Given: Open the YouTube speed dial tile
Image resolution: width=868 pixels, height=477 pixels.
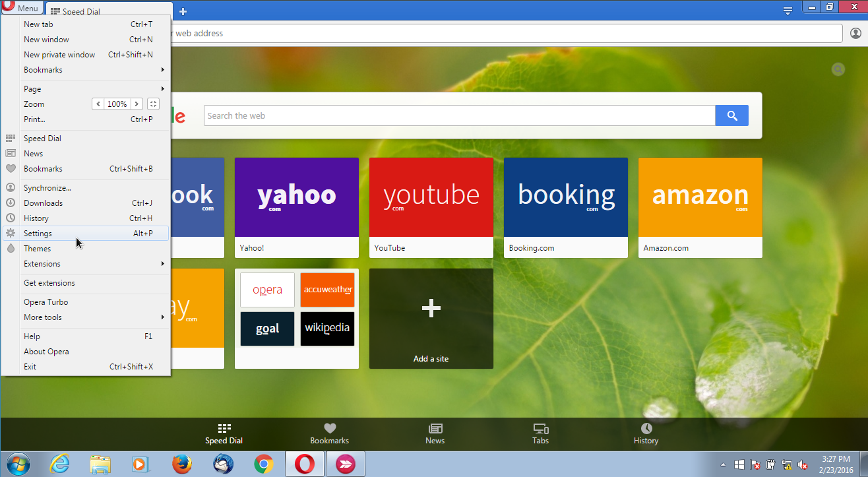Looking at the screenshot, I should 431,207.
